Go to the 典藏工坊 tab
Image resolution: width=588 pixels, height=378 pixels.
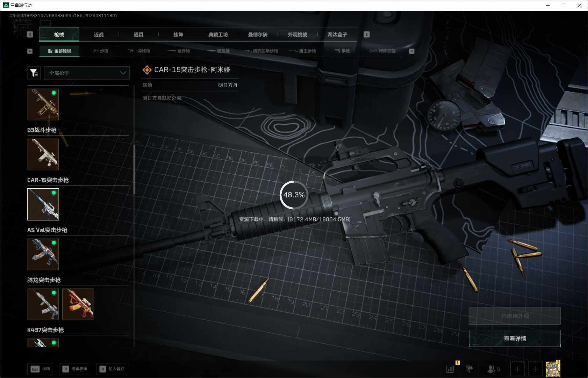218,35
